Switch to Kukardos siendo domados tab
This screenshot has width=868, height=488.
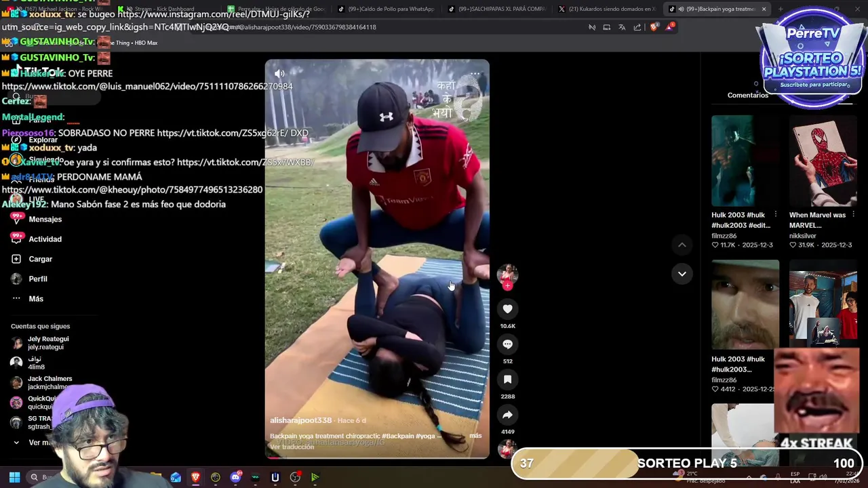click(607, 9)
